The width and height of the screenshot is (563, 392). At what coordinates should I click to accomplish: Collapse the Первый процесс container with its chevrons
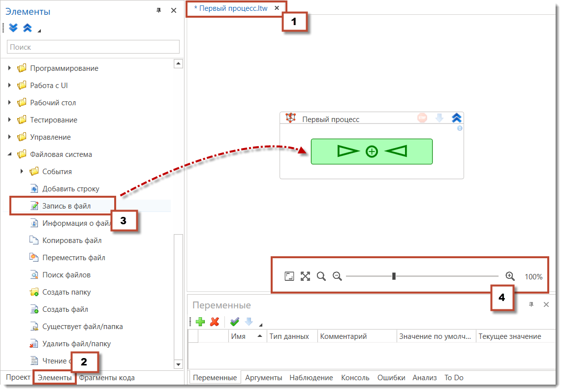point(456,118)
